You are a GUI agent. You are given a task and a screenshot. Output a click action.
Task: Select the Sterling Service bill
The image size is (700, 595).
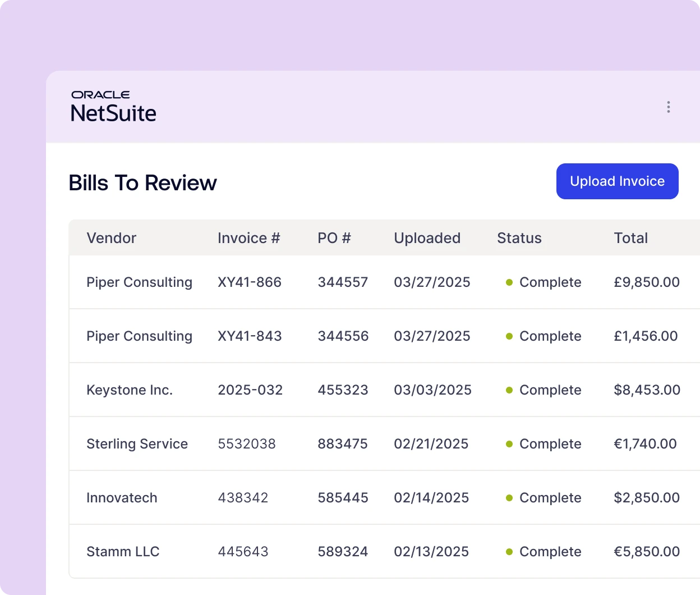[x=137, y=444]
